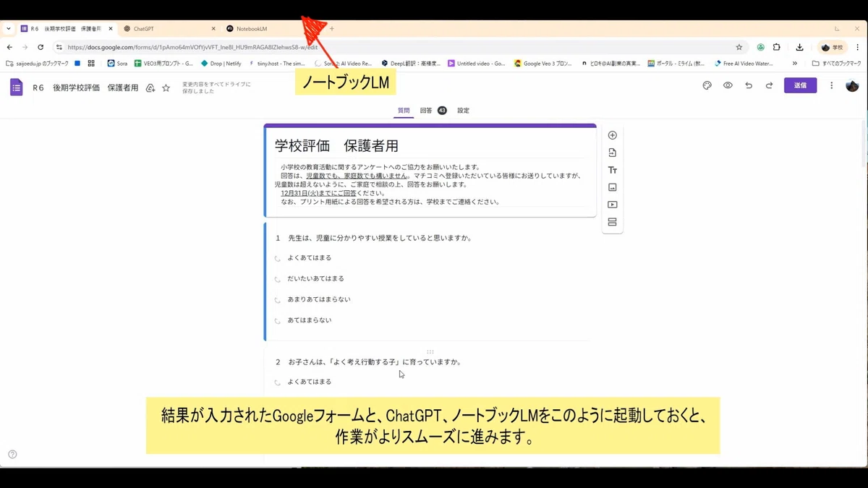
Task: Click the Google account avatar in Forms
Action: [x=852, y=85]
